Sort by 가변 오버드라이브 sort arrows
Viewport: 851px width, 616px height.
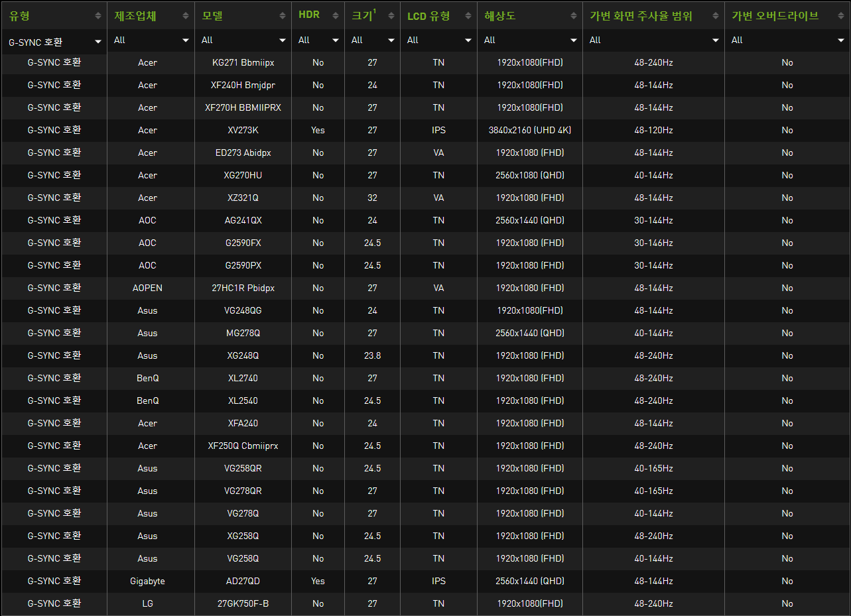point(840,15)
